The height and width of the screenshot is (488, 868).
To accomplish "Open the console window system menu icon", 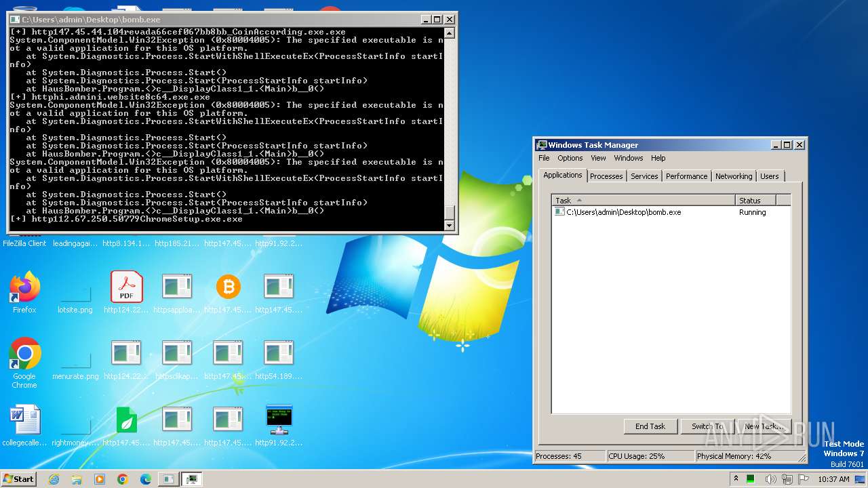I will [x=15, y=20].
